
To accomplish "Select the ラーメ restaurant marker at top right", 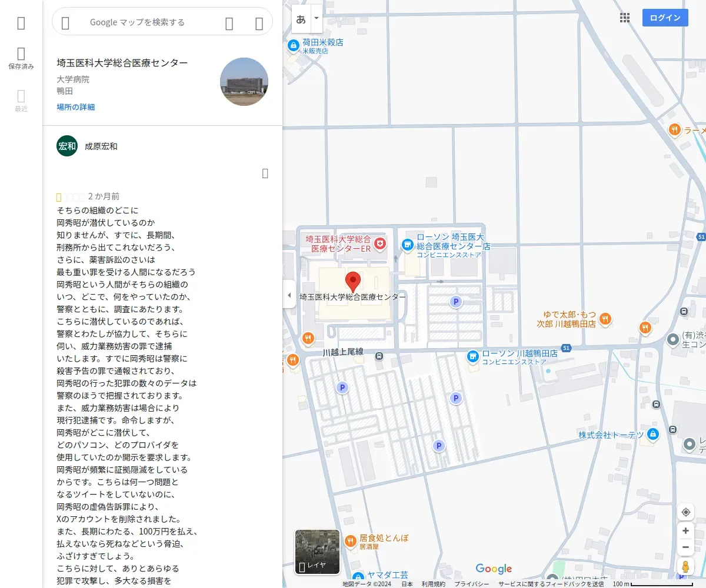I will tap(675, 130).
